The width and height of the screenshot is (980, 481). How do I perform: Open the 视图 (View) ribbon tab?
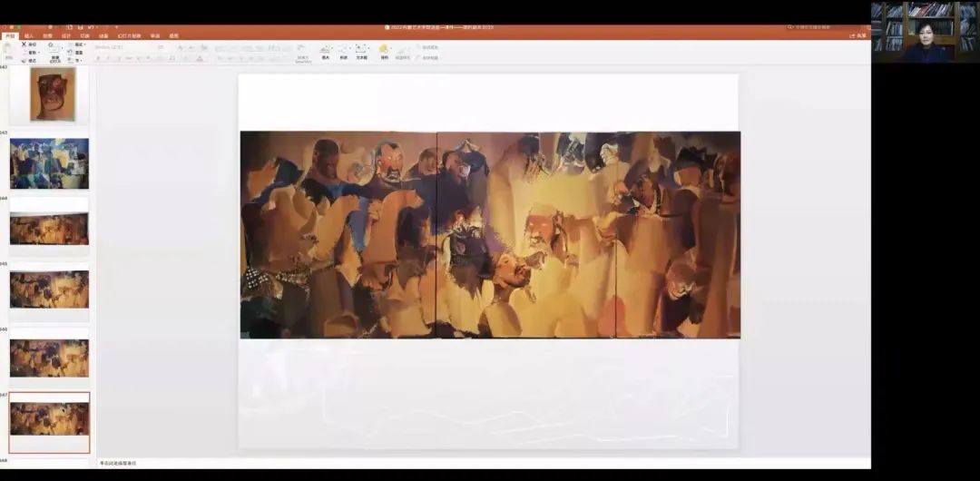tap(173, 35)
